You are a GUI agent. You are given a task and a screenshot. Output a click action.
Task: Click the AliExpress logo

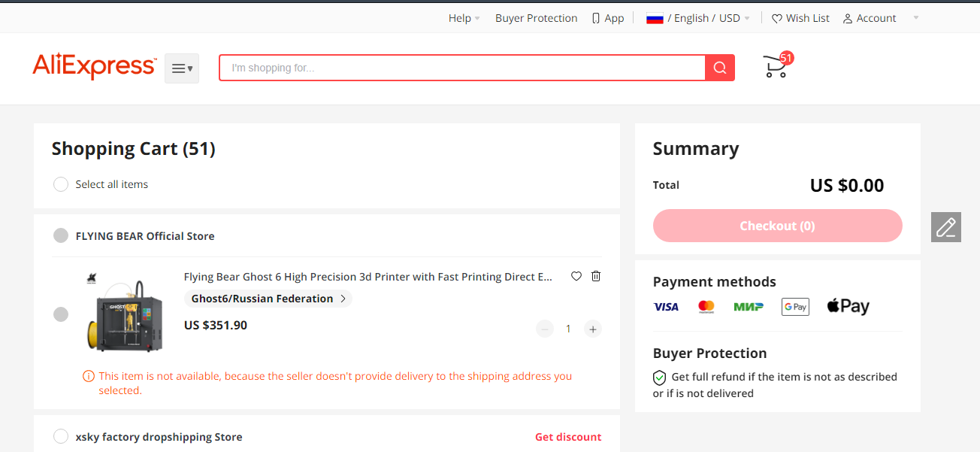coord(95,67)
